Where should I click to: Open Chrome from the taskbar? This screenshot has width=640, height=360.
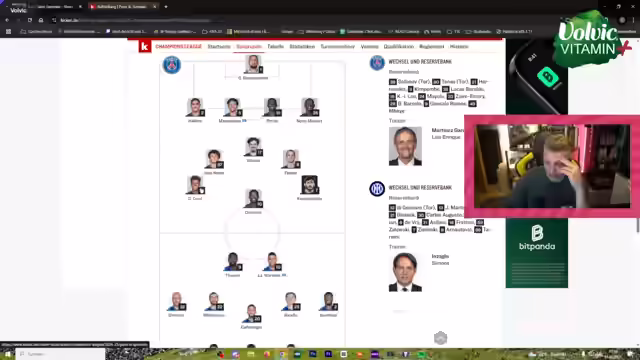click(x=282, y=354)
